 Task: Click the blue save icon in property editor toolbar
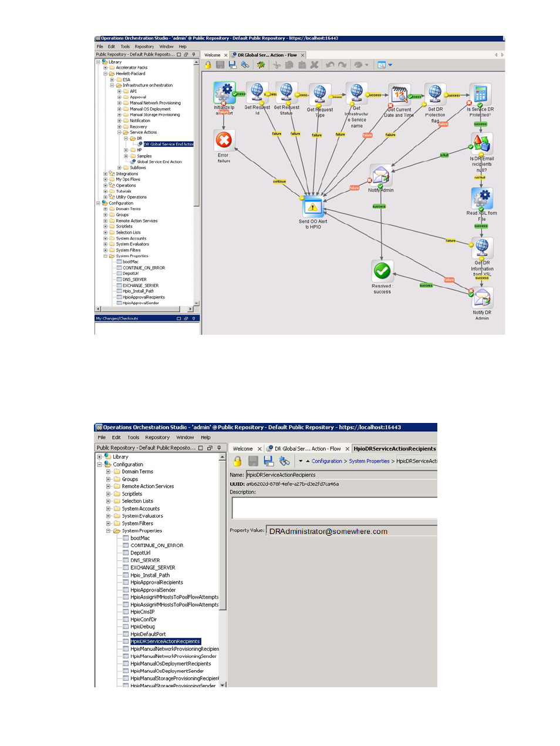(x=268, y=461)
